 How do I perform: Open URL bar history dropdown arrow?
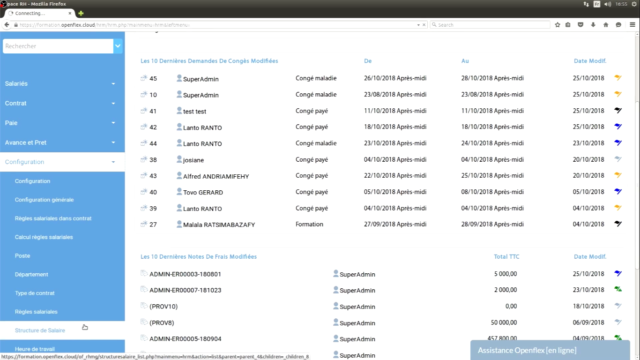[x=418, y=25]
